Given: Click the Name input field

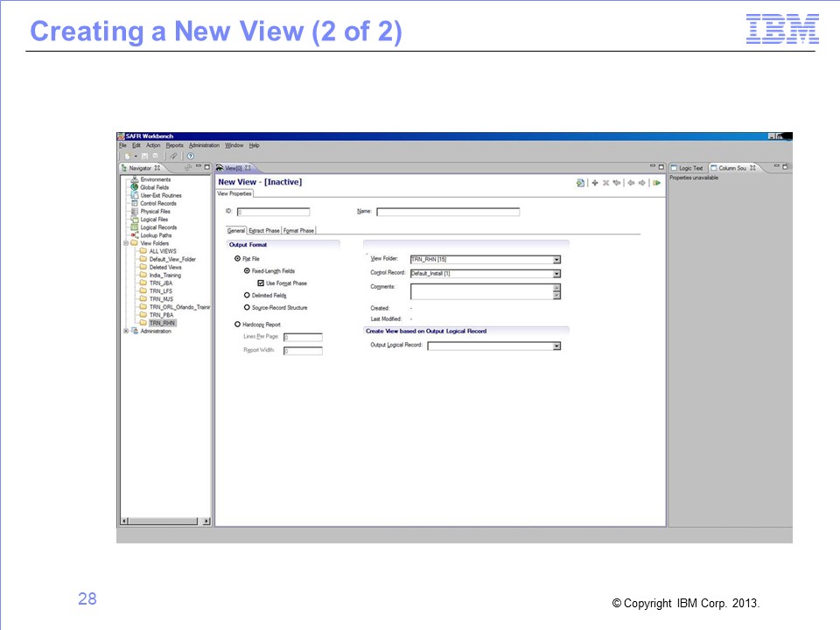Looking at the screenshot, I should [x=448, y=212].
